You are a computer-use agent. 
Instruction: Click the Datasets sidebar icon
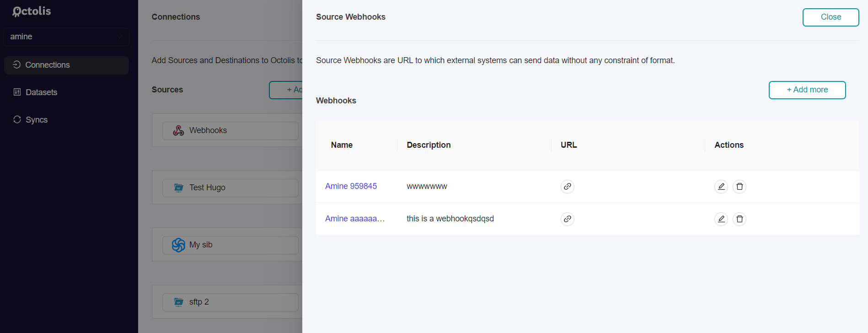coord(17,92)
